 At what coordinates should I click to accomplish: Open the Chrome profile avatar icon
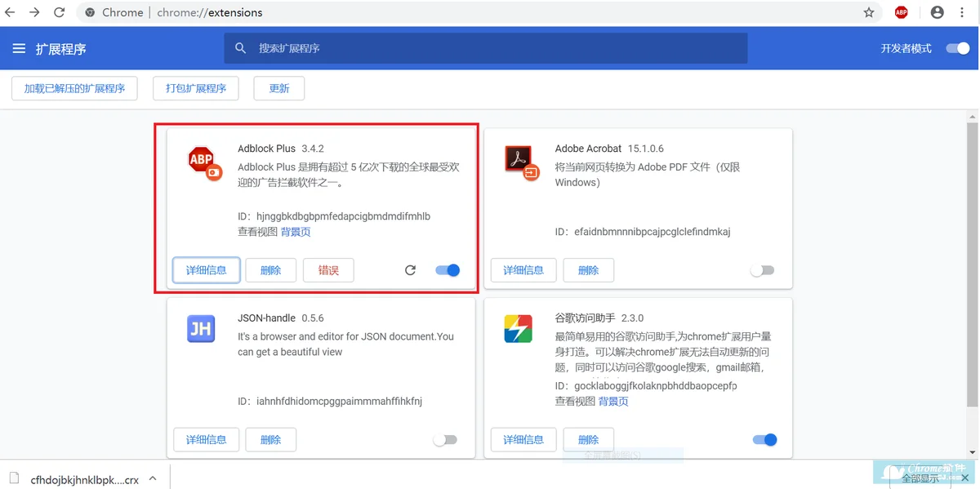point(938,12)
